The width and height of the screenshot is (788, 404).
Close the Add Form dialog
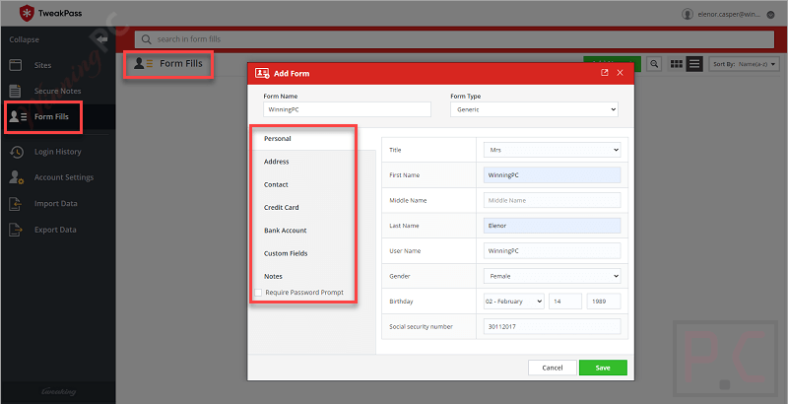tap(620, 73)
